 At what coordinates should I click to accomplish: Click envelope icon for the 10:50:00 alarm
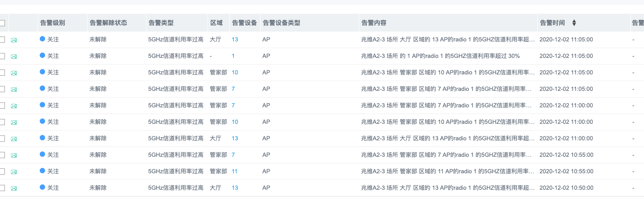tap(14, 188)
